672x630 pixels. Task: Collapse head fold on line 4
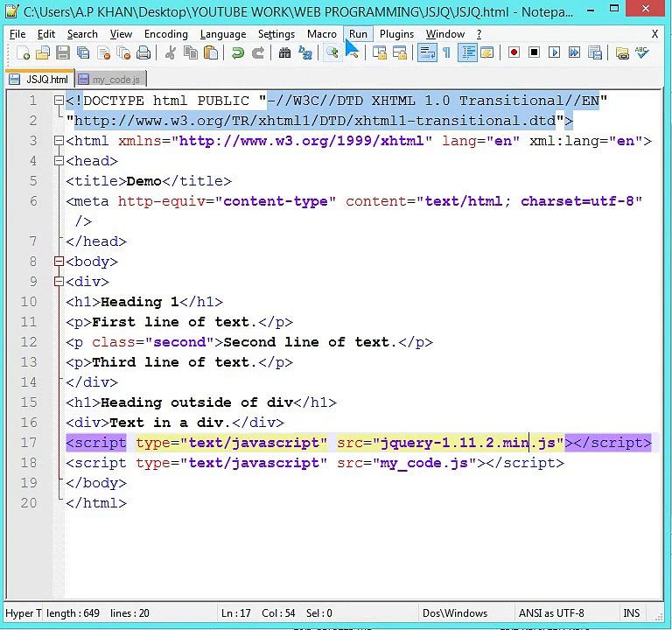(59, 161)
